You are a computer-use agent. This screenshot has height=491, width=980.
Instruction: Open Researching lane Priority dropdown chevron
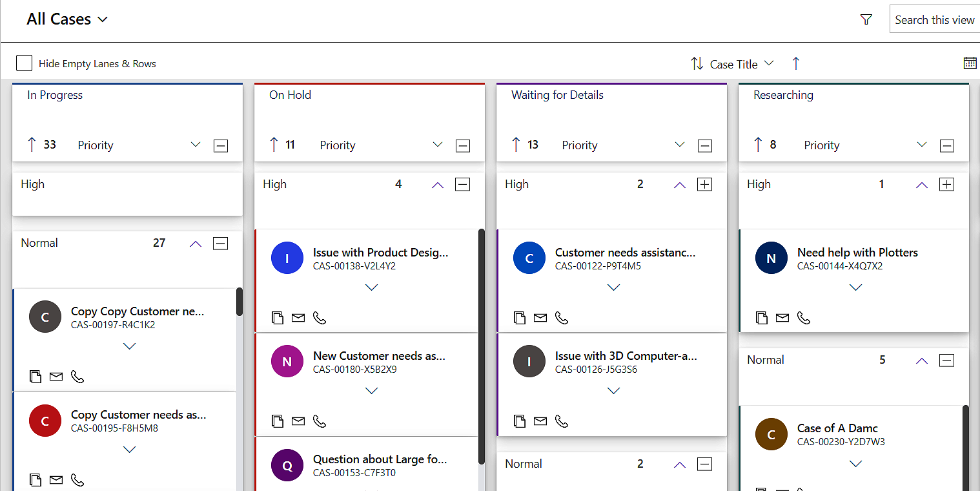[922, 145]
